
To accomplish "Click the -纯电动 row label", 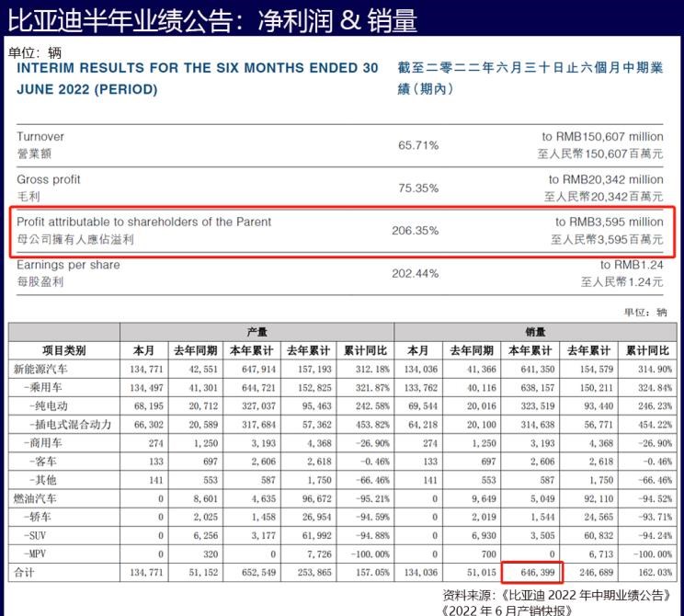I will click(x=49, y=406).
